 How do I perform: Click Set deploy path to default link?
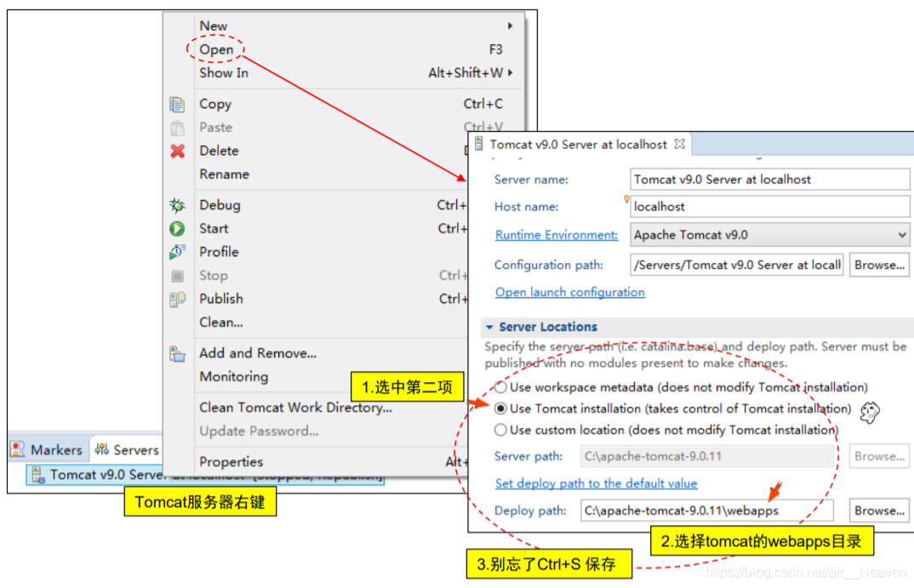(596, 483)
